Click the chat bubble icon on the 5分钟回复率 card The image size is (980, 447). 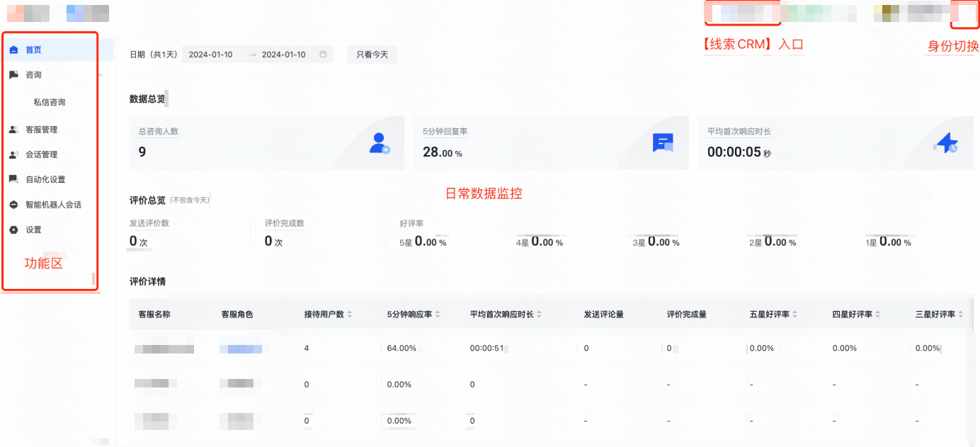pyautogui.click(x=662, y=142)
